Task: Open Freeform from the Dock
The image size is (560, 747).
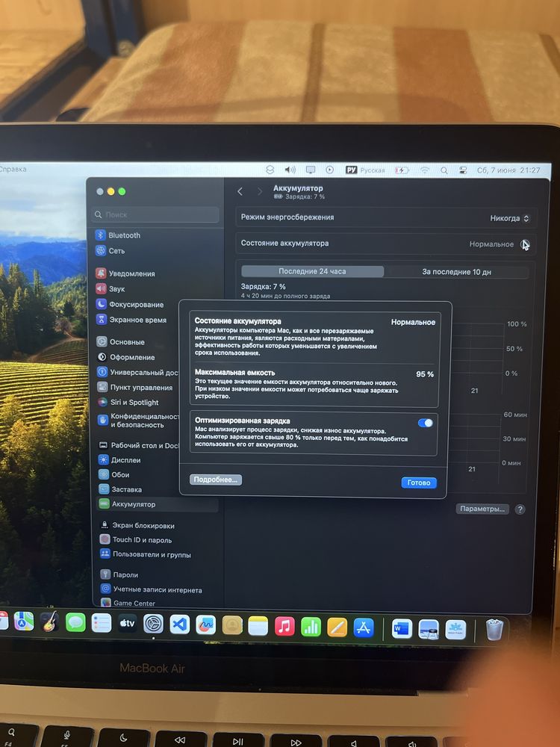Action: (206, 625)
